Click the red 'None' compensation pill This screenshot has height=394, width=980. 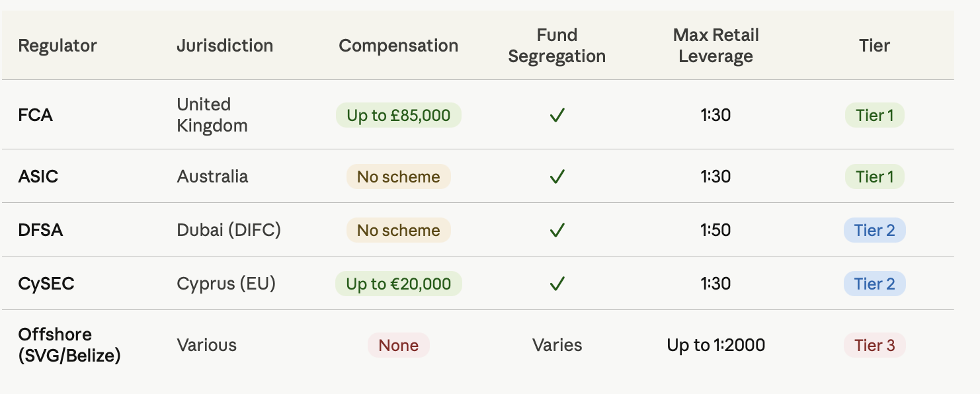pos(399,345)
